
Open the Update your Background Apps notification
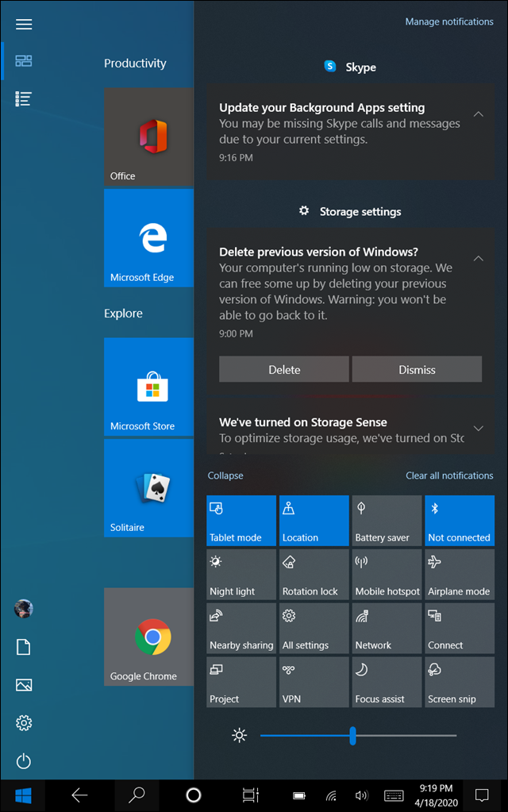click(x=351, y=132)
